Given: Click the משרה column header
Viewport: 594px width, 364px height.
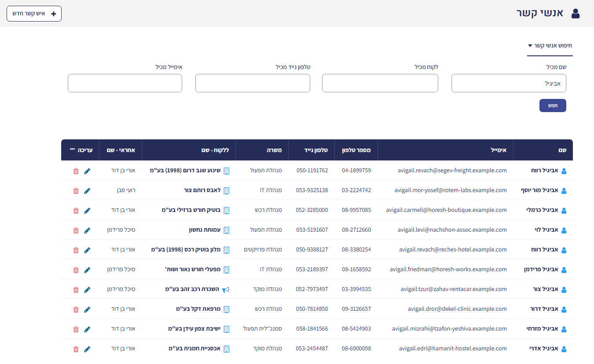Looking at the screenshot, I should (262, 150).
